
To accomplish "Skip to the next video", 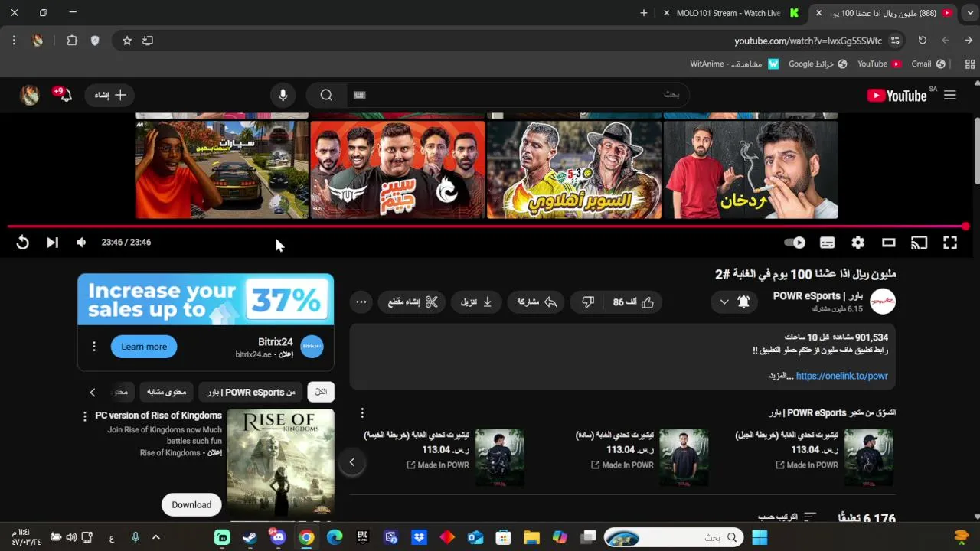I will pyautogui.click(x=52, y=243).
